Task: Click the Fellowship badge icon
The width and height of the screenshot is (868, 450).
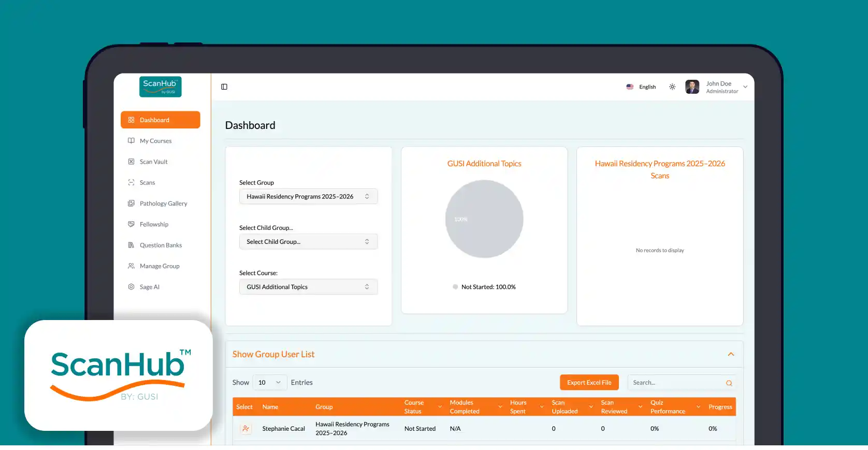Action: pos(131,224)
